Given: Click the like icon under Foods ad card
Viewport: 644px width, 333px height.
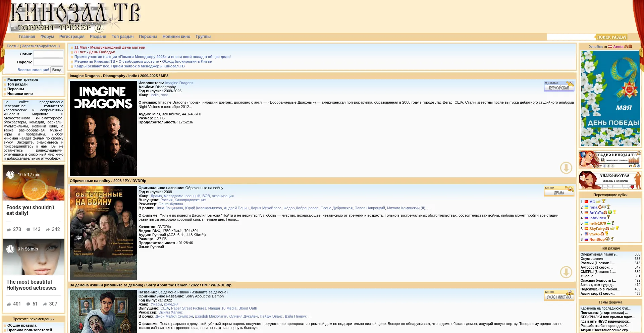Looking at the screenshot, I should [x=9, y=230].
